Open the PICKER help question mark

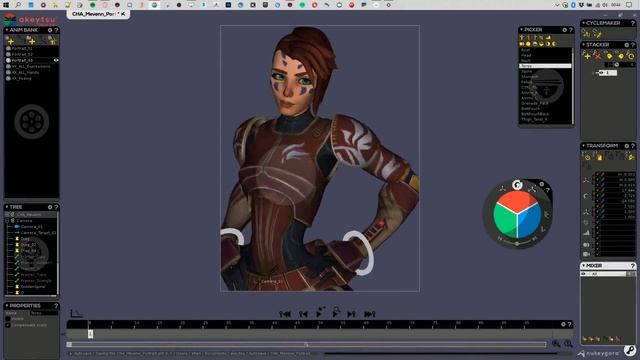tap(571, 30)
